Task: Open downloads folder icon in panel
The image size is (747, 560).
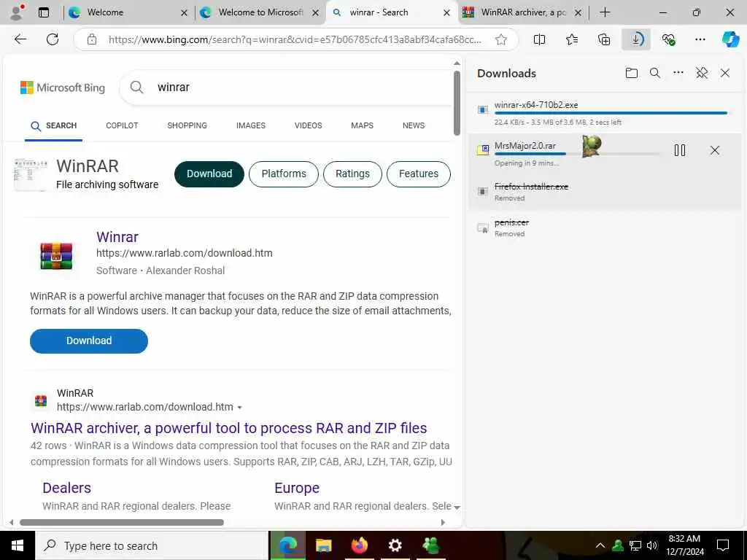Action: (631, 73)
